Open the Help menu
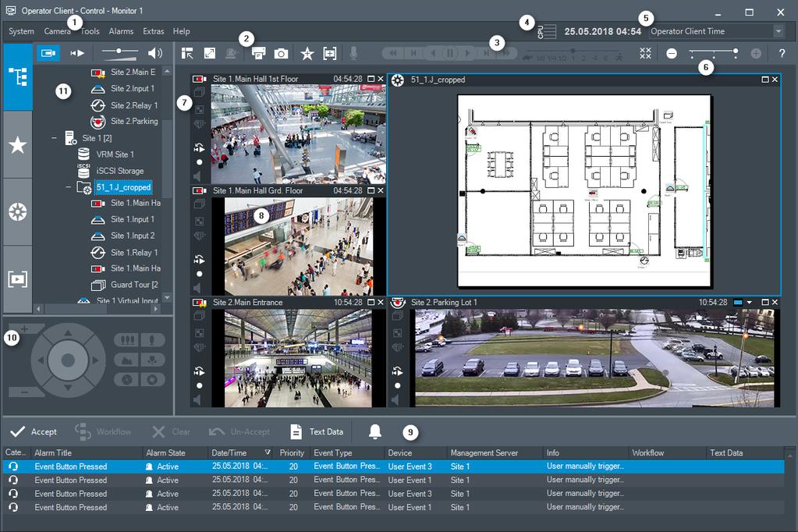 click(181, 31)
